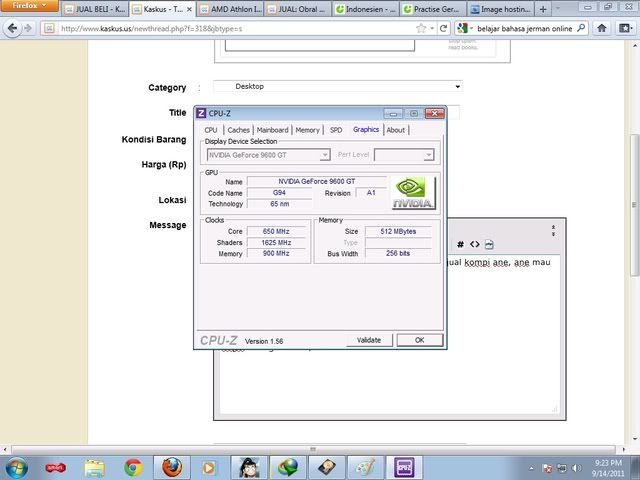Click the PHP/file icon in message editor toolbar

coord(489,244)
